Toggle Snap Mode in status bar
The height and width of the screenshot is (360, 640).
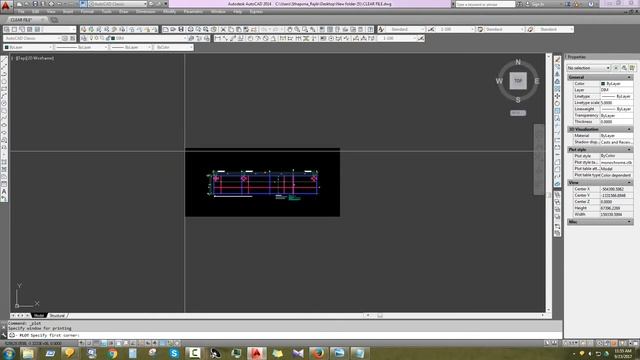pyautogui.click(x=89, y=343)
